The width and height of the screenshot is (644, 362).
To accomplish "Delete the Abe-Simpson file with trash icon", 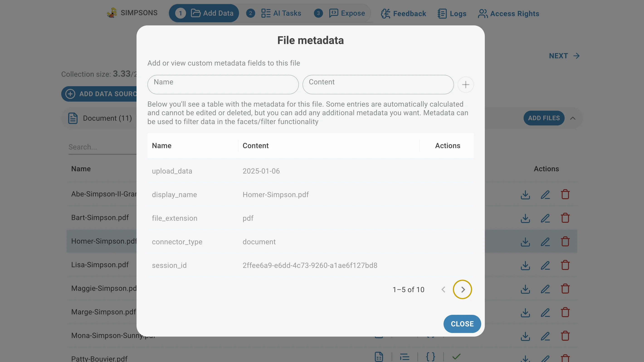I will (565, 194).
